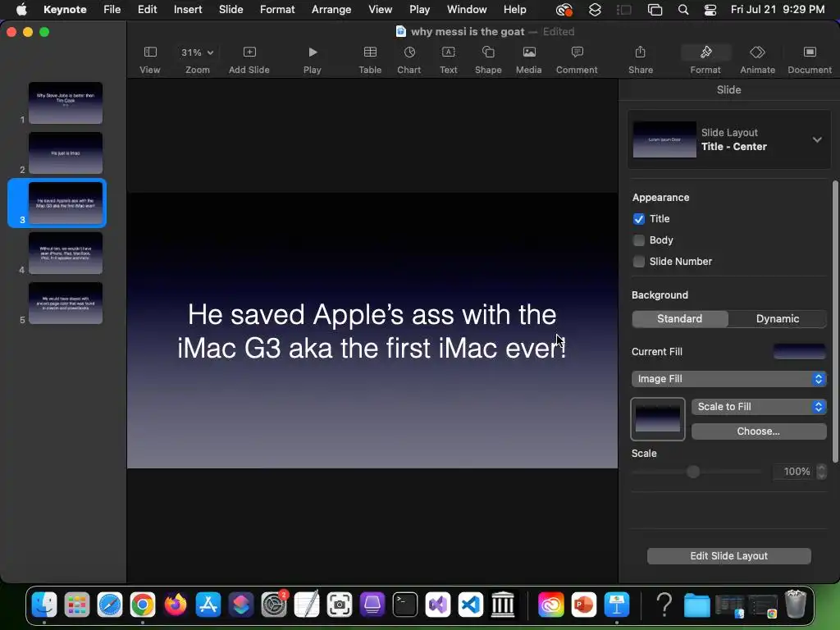Image resolution: width=840 pixels, height=630 pixels.
Task: Open the Image Fill dropdown
Action: (x=728, y=379)
